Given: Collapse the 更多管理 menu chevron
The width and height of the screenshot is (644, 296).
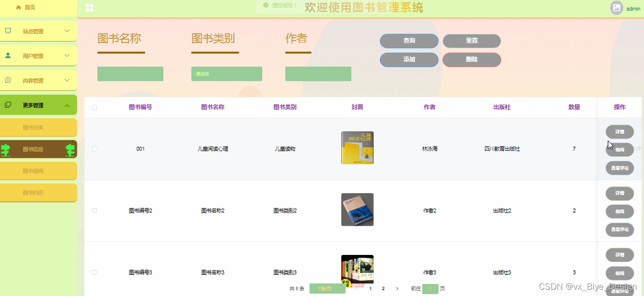Looking at the screenshot, I should point(67,105).
